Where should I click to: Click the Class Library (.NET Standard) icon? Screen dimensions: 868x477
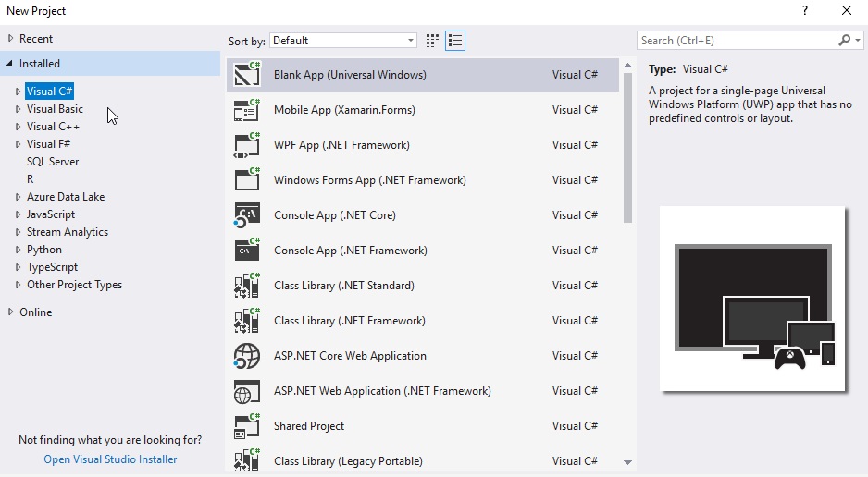[247, 286]
